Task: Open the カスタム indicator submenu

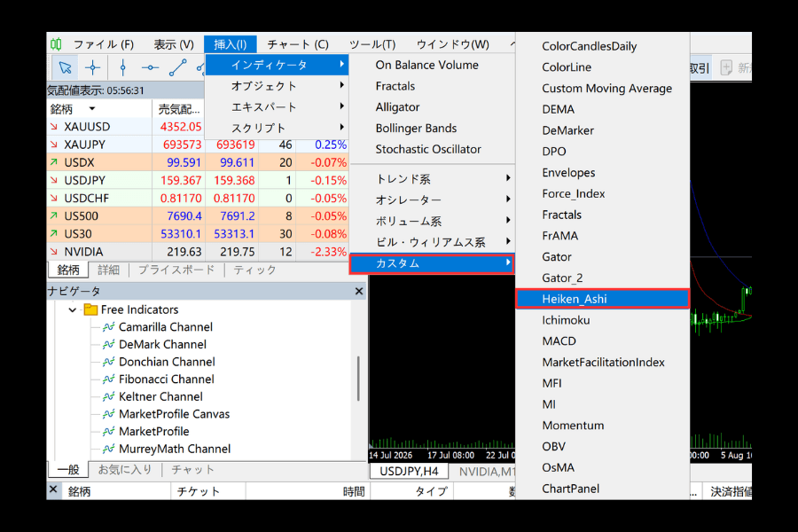Action: [433, 263]
